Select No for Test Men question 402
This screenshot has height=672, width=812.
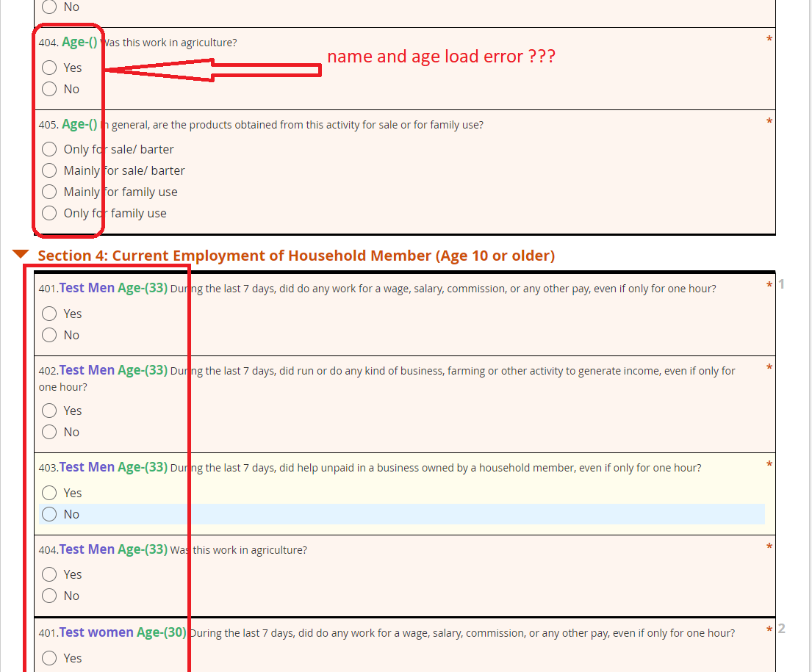point(49,431)
